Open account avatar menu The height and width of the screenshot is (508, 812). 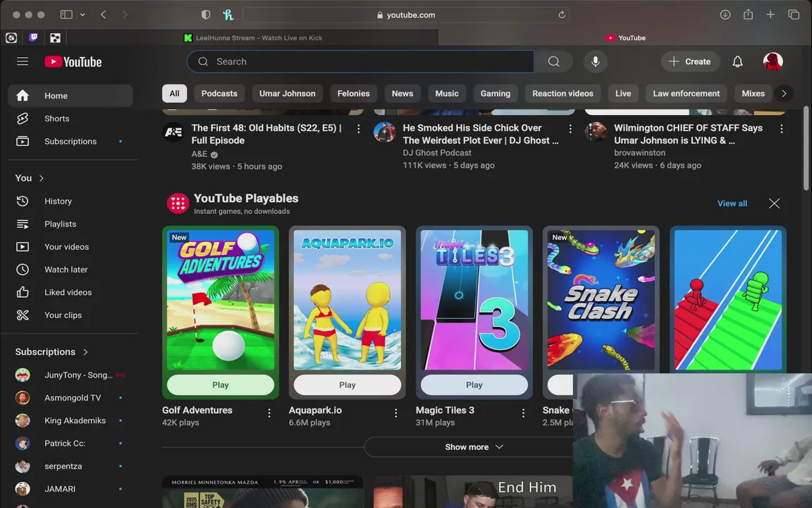pyautogui.click(x=773, y=61)
